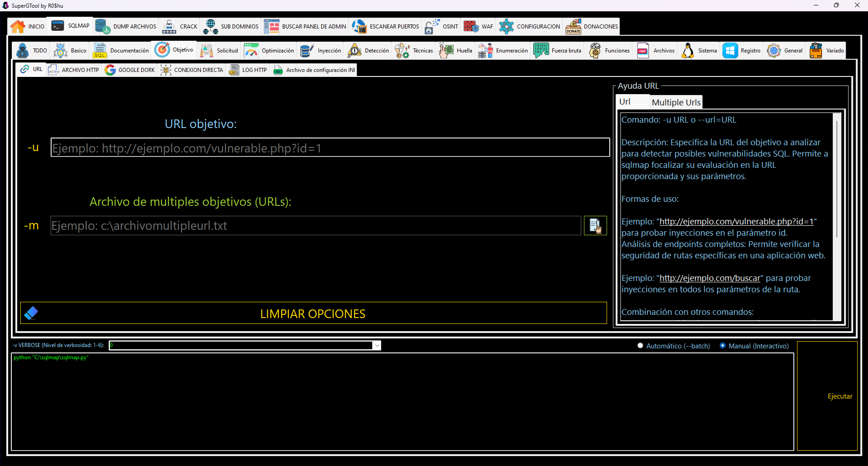The height and width of the screenshot is (466, 868).
Task: Open DONACIONES donate tab
Action: click(x=592, y=27)
